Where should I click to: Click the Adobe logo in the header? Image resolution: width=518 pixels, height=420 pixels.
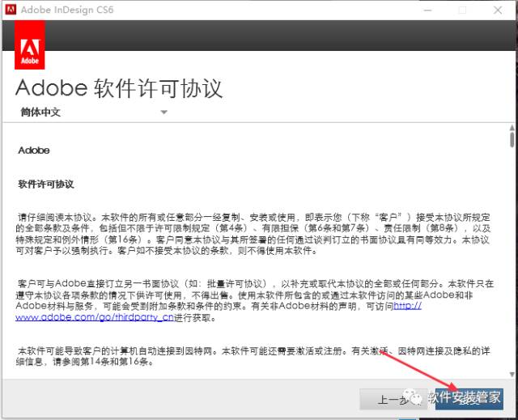(30, 45)
